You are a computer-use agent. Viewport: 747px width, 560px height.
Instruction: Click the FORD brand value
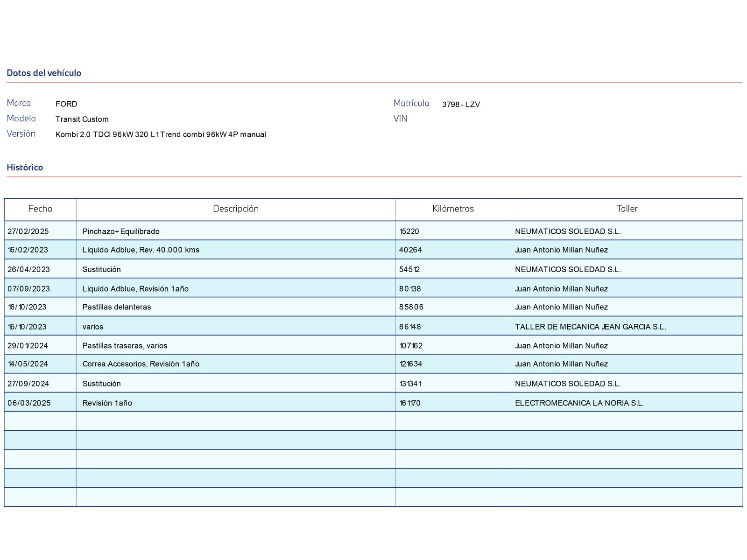point(66,104)
